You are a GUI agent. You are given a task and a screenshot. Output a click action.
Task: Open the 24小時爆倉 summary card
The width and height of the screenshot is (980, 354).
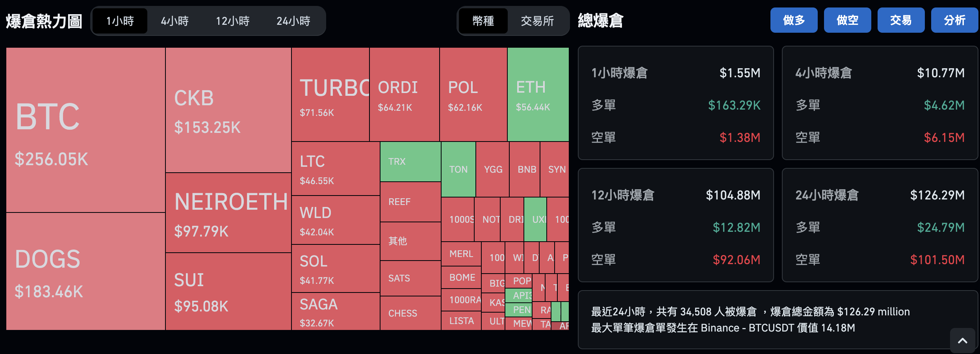pyautogui.click(x=880, y=225)
